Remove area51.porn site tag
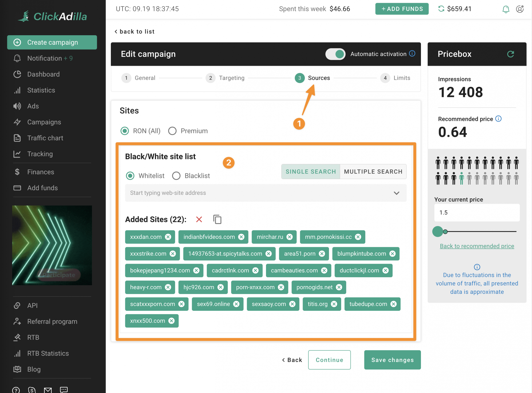 pos(322,254)
